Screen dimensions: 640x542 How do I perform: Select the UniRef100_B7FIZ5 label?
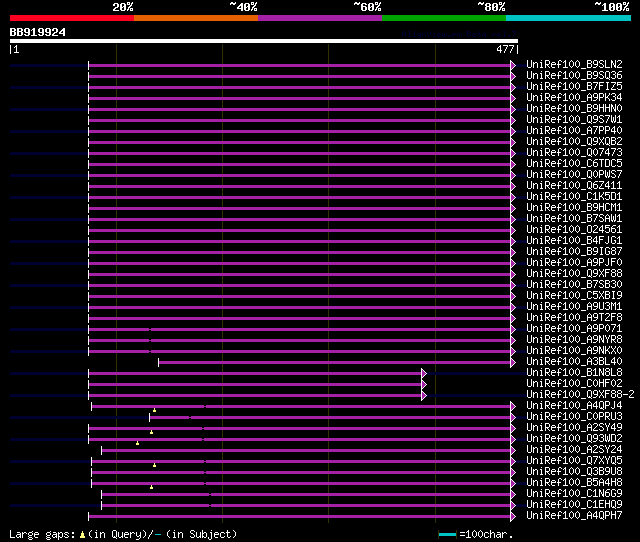[x=574, y=87]
